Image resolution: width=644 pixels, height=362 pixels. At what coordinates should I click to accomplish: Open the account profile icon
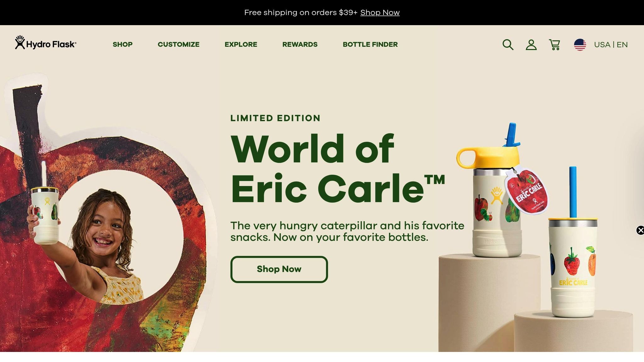(531, 45)
